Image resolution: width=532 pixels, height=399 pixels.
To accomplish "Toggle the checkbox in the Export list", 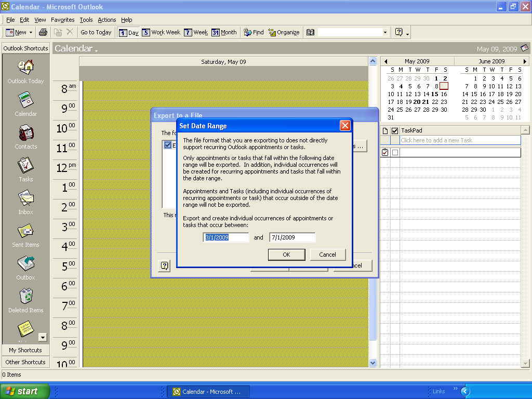I will (167, 145).
